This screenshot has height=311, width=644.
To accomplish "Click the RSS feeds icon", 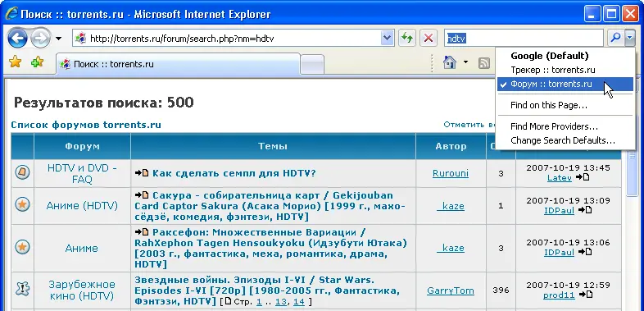I will [485, 63].
